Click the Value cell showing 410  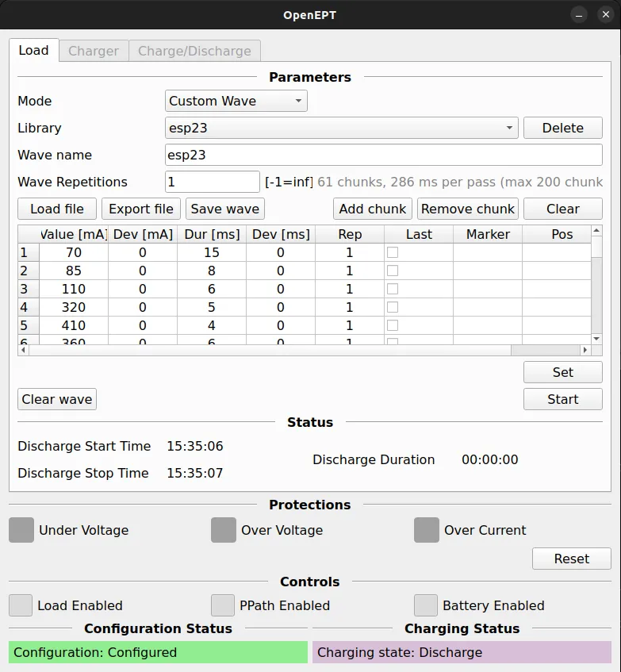coord(74,325)
